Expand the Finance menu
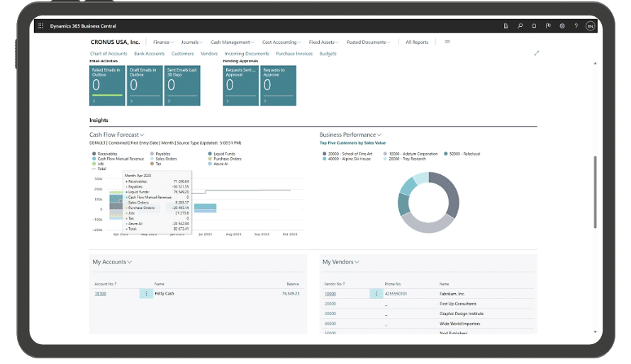 163,42
